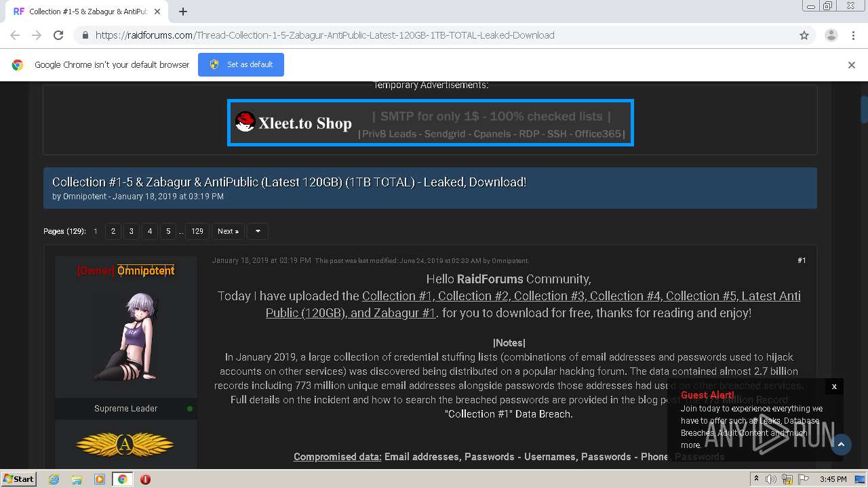Viewport: 868px width, 488px height.
Task: Open the Xleet.to Shop advertisement banner
Action: point(431,123)
